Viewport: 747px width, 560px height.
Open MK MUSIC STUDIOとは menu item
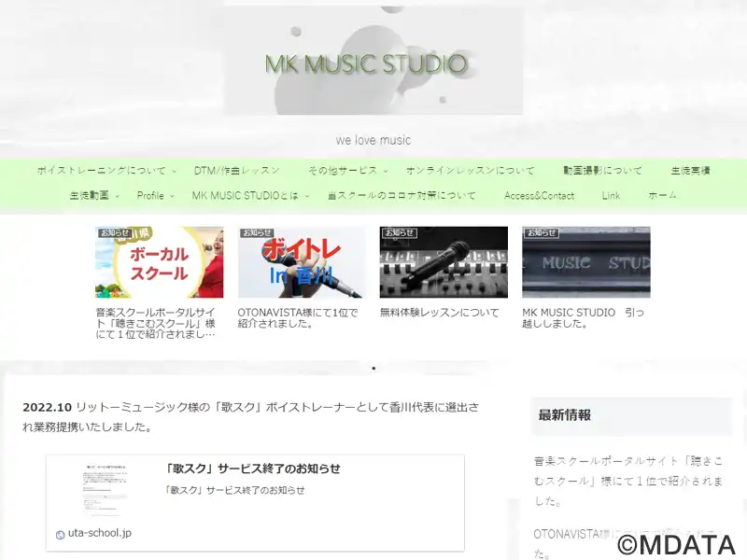(245, 195)
